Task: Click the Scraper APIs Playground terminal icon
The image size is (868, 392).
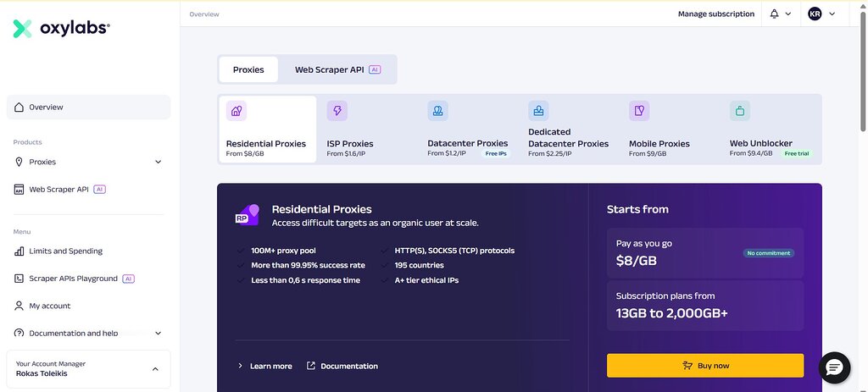Action: [19, 279]
